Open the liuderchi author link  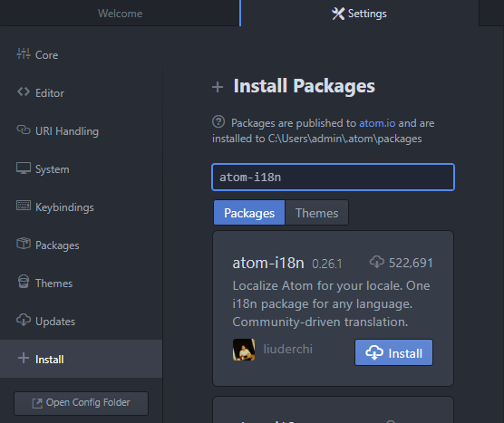click(287, 349)
